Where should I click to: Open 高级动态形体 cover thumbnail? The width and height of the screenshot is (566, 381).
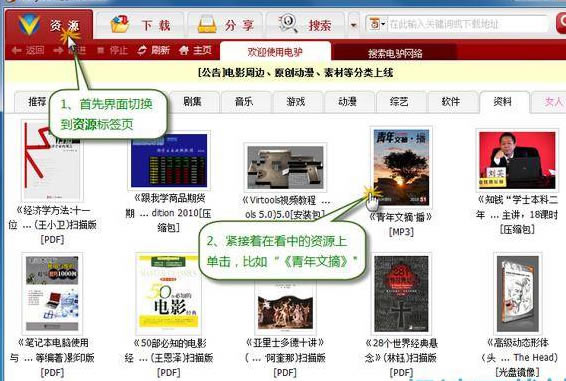[518, 293]
